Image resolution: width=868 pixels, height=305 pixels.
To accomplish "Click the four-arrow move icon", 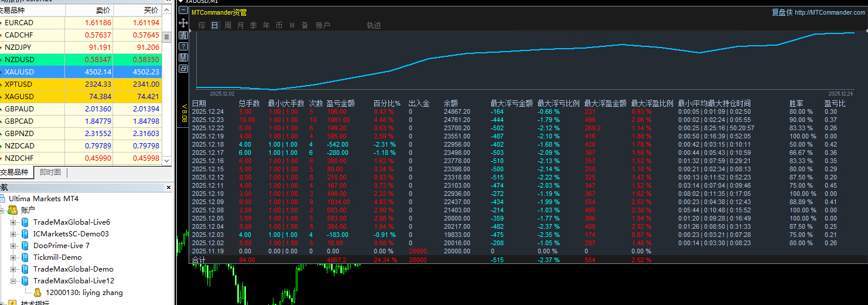I will [183, 23].
